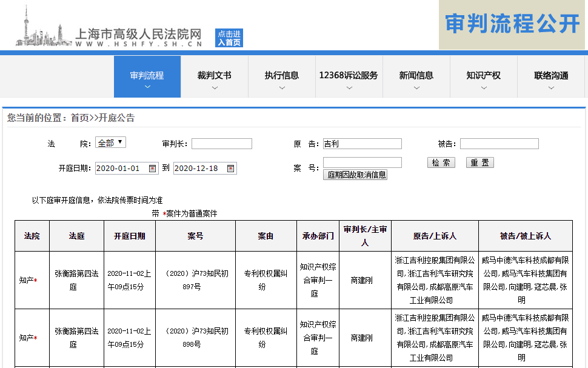The image size is (588, 368).
Task: Open the 审判流程 navigation tab
Action: pos(147,76)
